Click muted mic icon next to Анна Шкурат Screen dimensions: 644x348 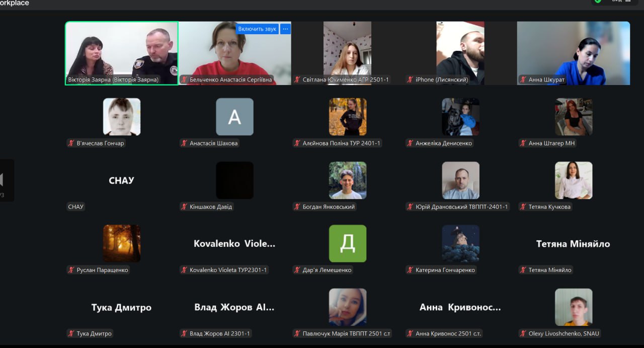(523, 79)
